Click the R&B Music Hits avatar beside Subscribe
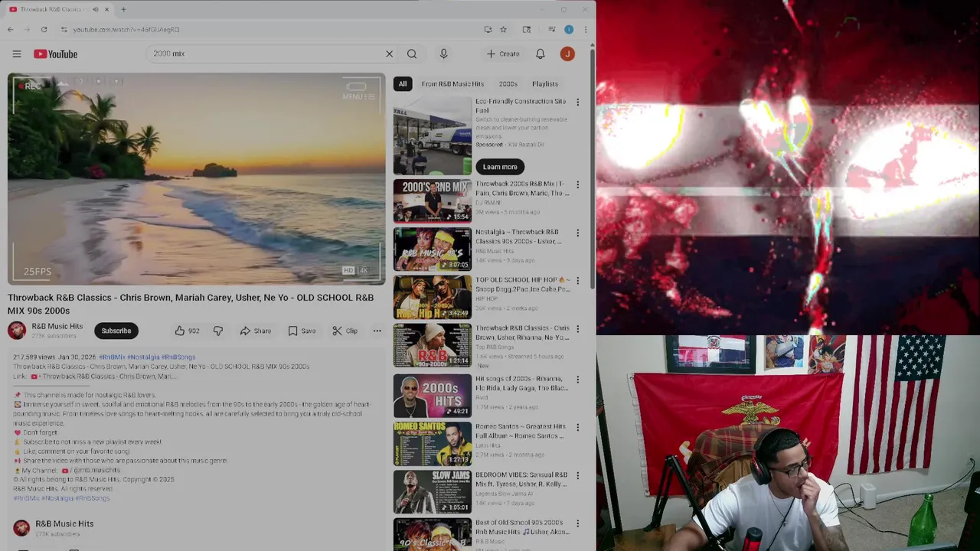The width and height of the screenshot is (980, 551). click(17, 331)
